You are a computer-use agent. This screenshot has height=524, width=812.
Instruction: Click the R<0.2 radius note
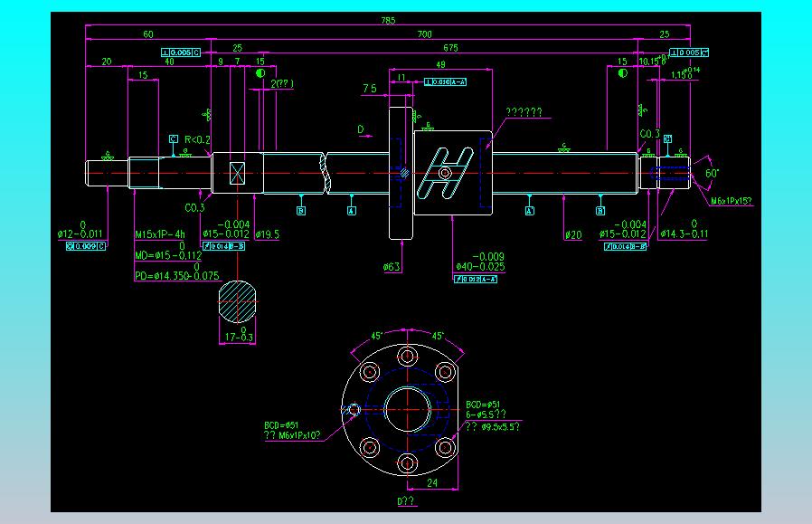click(x=197, y=140)
